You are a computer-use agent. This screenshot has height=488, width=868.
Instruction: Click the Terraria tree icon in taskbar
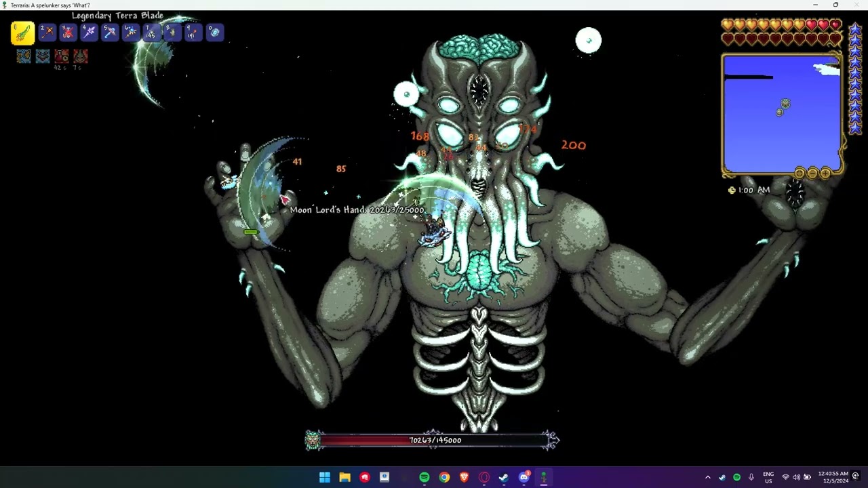[544, 477]
